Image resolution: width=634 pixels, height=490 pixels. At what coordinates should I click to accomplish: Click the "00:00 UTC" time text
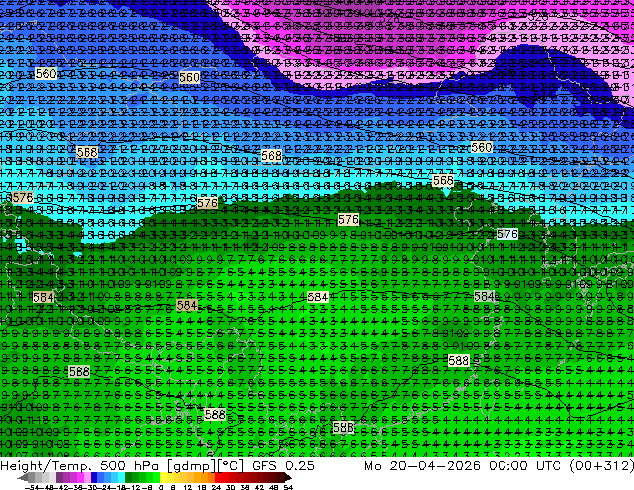pyautogui.click(x=525, y=466)
